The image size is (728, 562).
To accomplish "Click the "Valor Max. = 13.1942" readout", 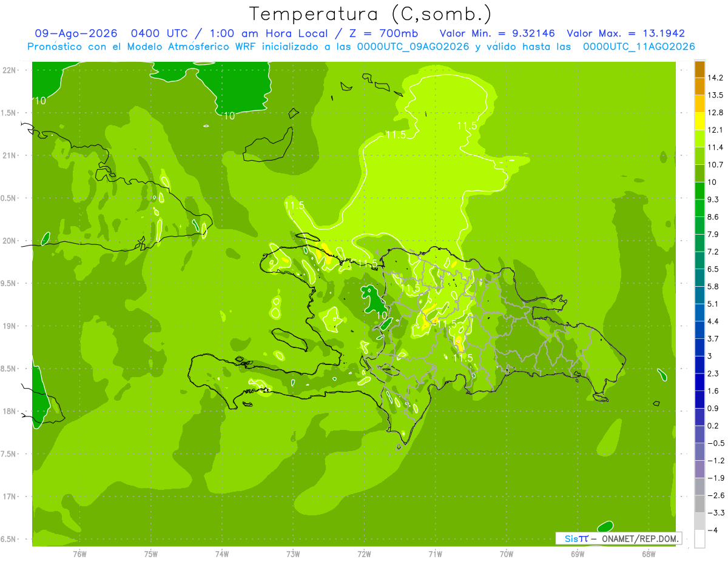I will pos(625,33).
